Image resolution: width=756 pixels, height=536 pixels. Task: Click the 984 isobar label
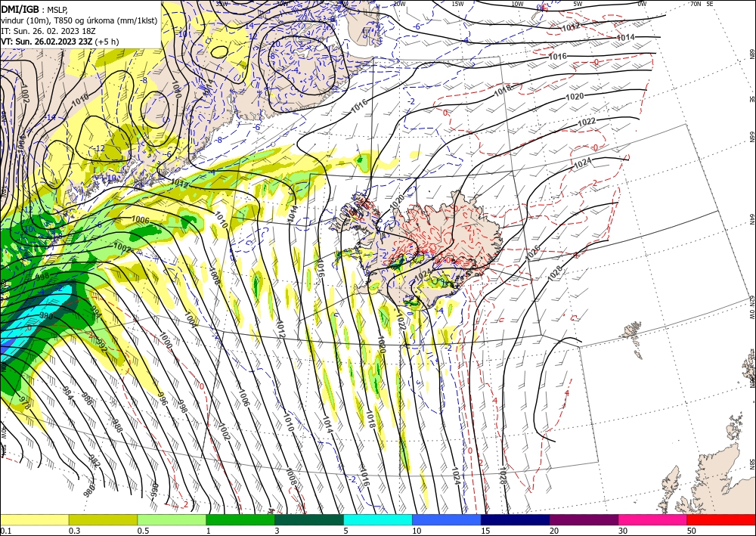(x=67, y=395)
